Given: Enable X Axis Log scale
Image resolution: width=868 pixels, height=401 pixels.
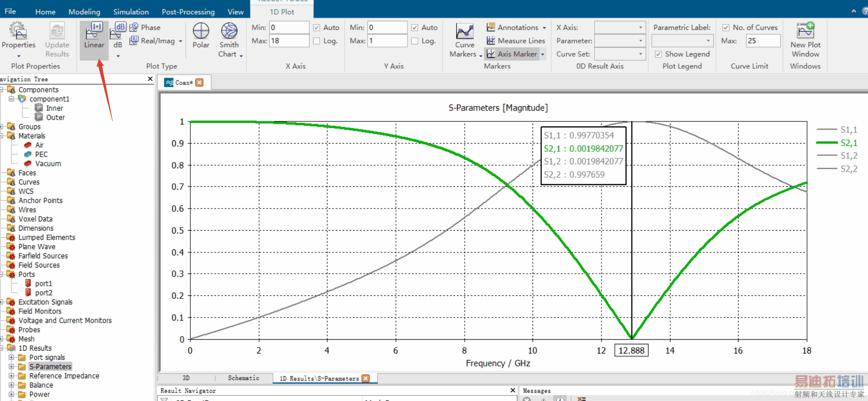Looking at the screenshot, I should 316,41.
